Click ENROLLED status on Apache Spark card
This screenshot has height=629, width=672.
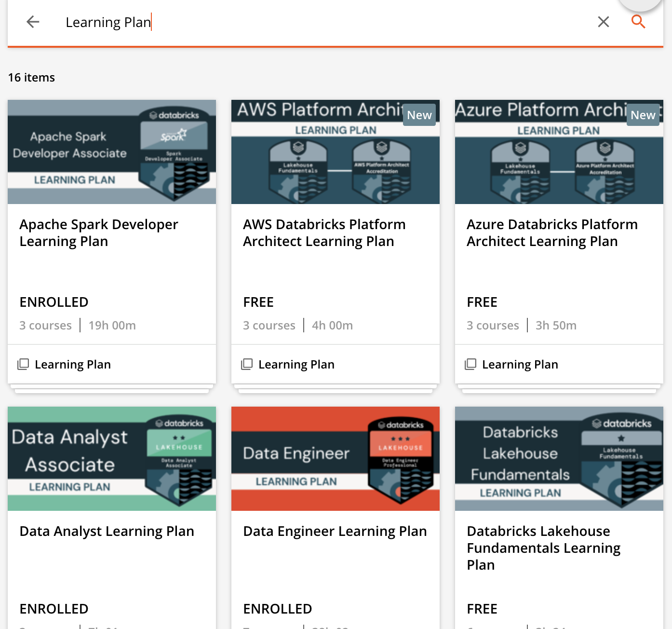point(54,302)
